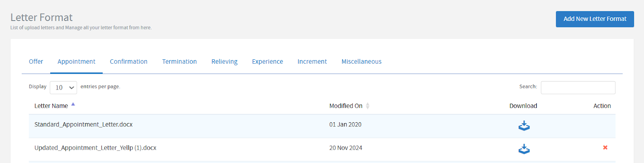Select the Standard_Appointment_Letter.docx row name

coord(83,125)
